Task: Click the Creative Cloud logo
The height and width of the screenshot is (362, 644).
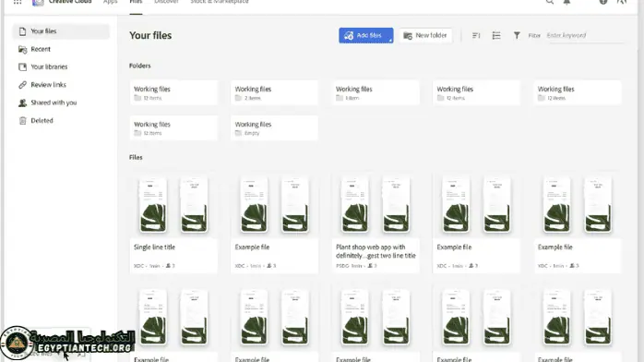Action: pos(38,3)
